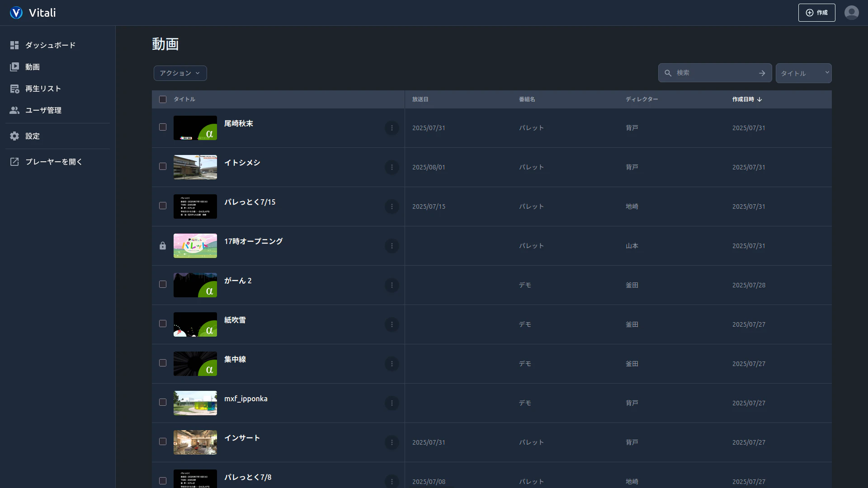Image resolution: width=868 pixels, height=488 pixels.
Task: Click the search arrow submit icon
Action: 762,73
